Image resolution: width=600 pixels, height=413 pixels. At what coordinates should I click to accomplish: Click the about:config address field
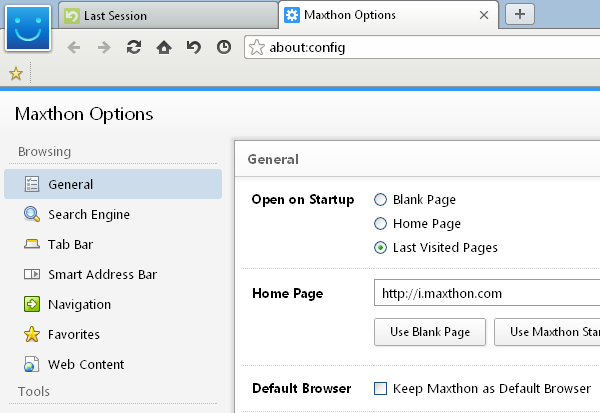[x=422, y=47]
